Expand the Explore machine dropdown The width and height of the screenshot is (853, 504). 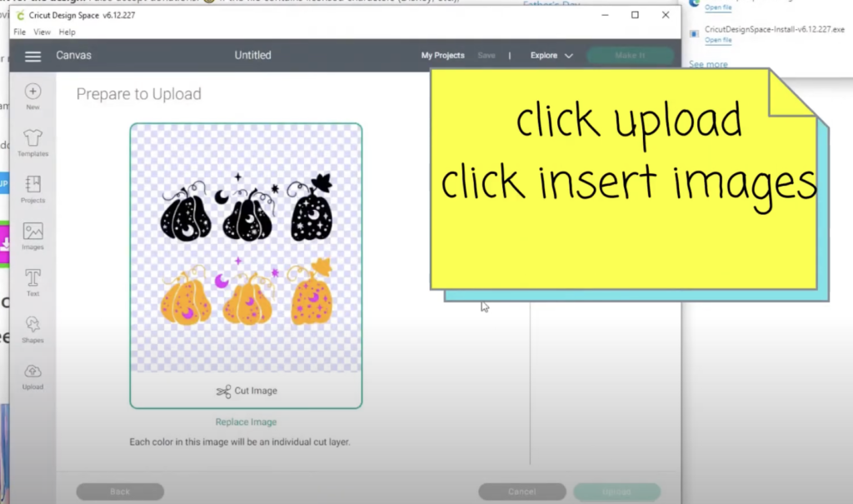[x=551, y=56]
